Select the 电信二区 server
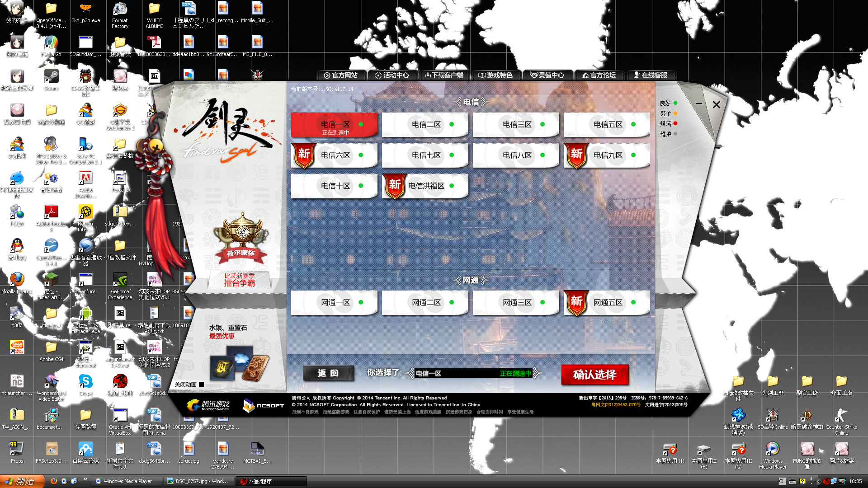Screen dimensions: 868x488 [x=425, y=124]
